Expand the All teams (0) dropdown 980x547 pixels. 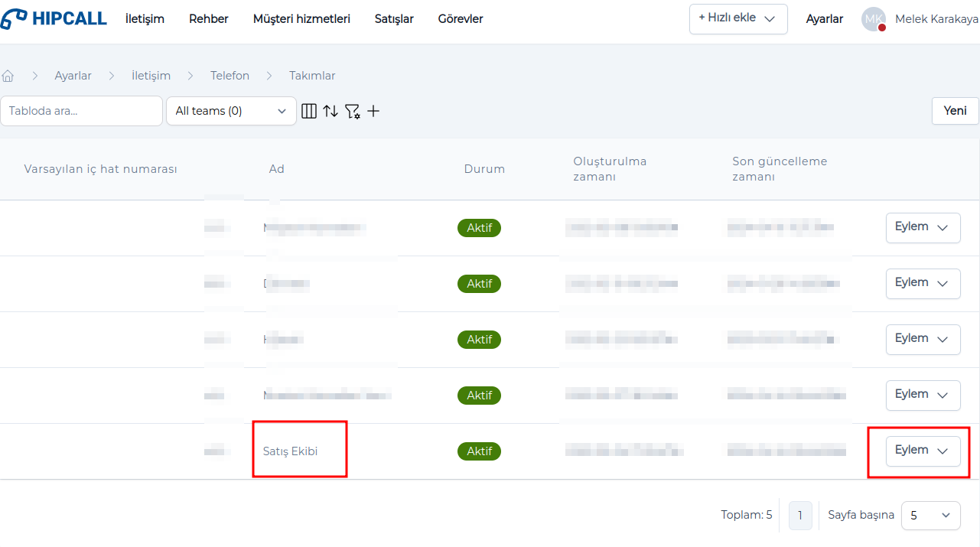pos(231,111)
